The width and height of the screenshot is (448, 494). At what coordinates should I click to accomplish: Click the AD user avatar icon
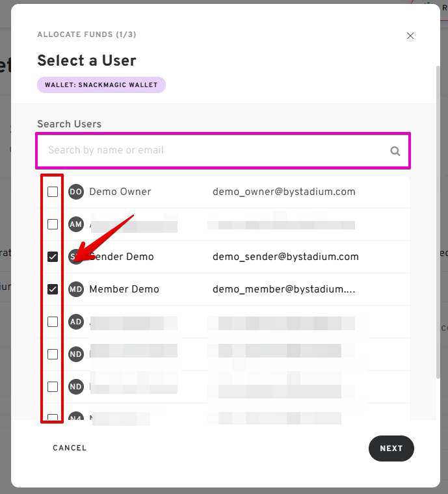76,322
